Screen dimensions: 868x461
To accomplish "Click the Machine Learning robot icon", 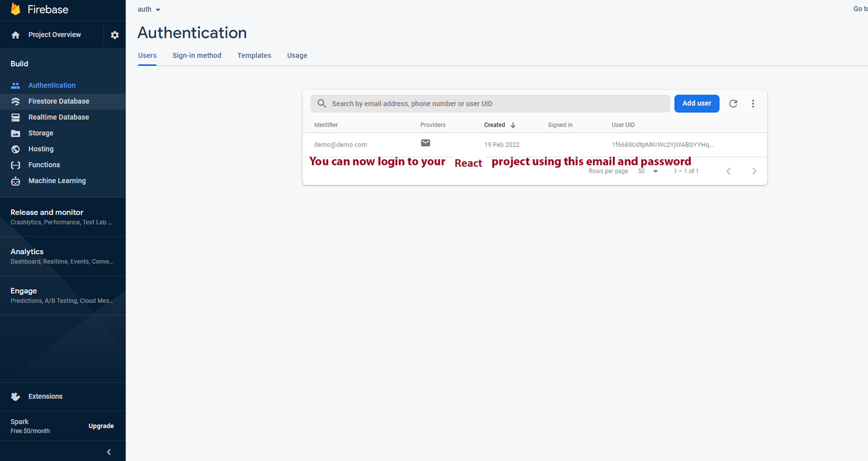I will click(16, 181).
